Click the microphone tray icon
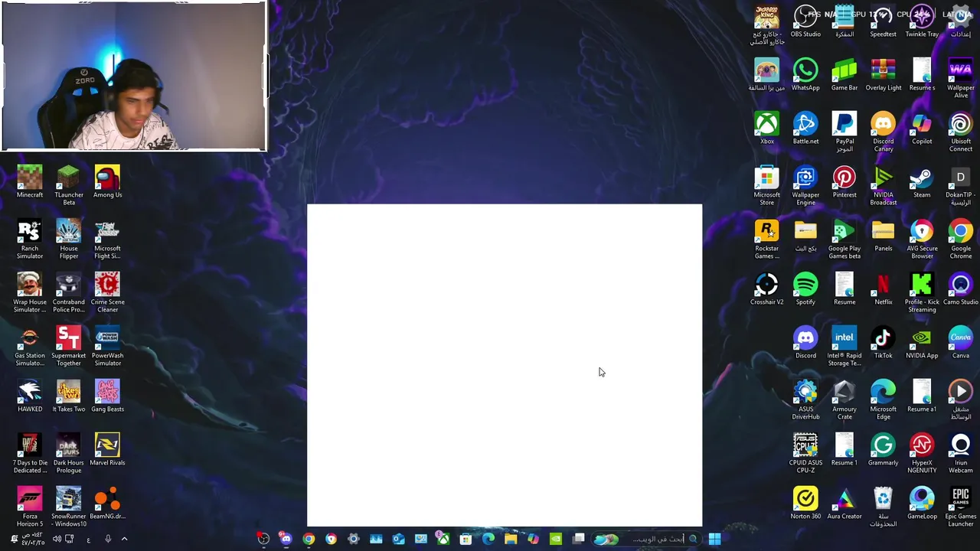 108,539
